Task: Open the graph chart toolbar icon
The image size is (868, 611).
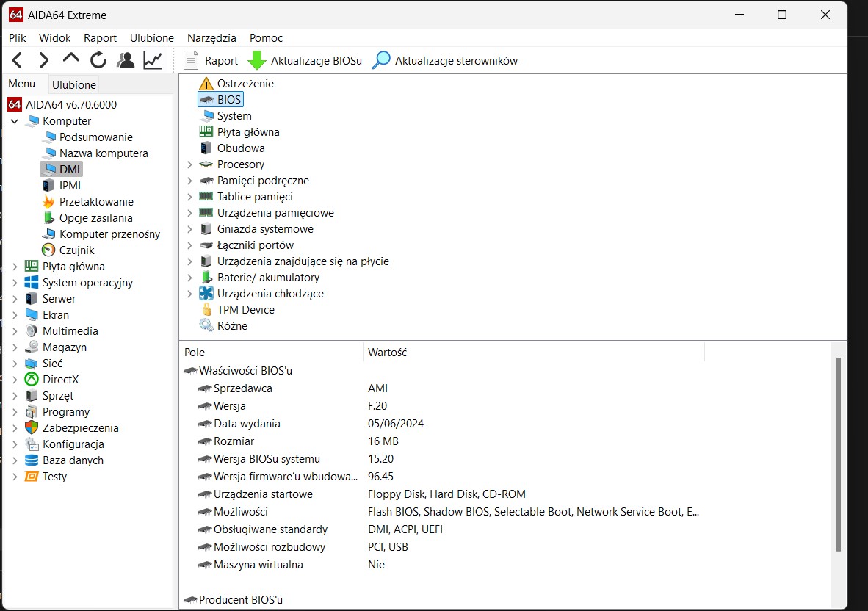Action: tap(153, 60)
